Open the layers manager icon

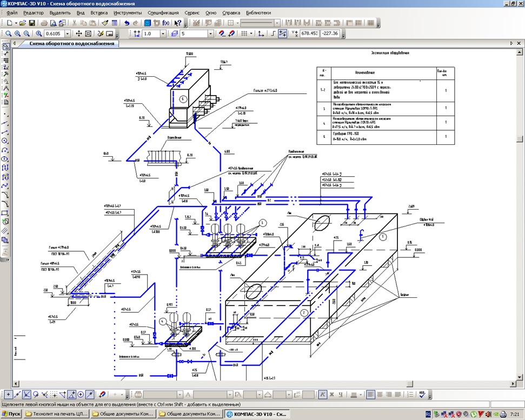tap(174, 34)
